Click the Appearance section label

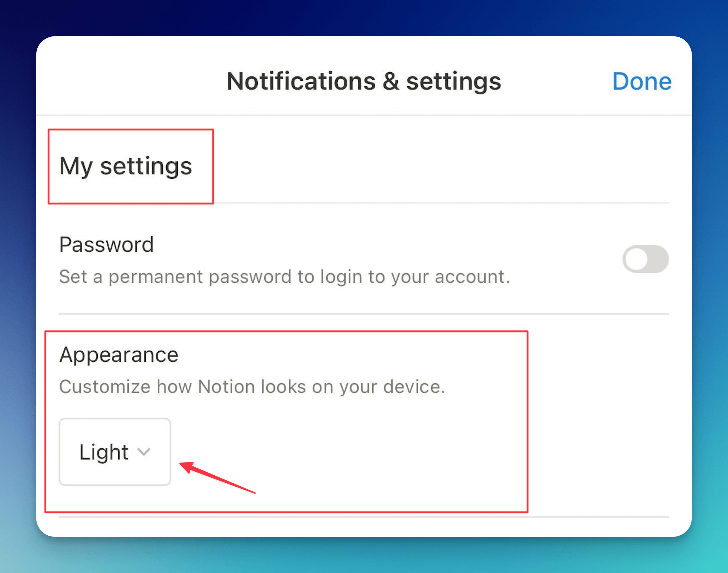coord(119,354)
